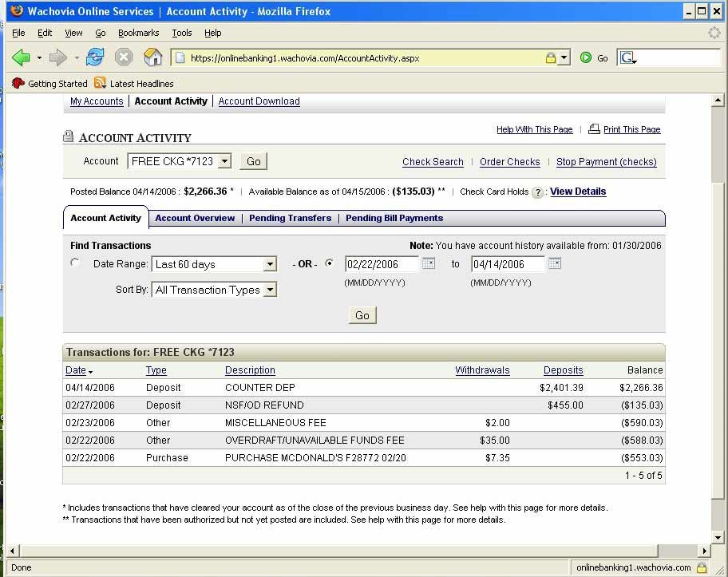Select the custom date radio button
Viewport: 728px width, 577px height.
click(x=330, y=263)
